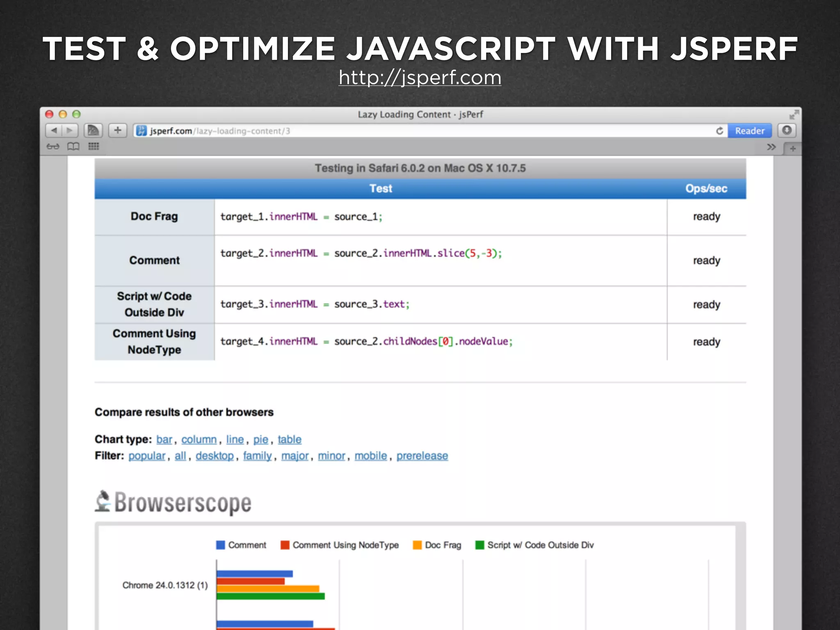The width and height of the screenshot is (840, 630).
Task: Click the Reader button
Action: click(x=750, y=131)
